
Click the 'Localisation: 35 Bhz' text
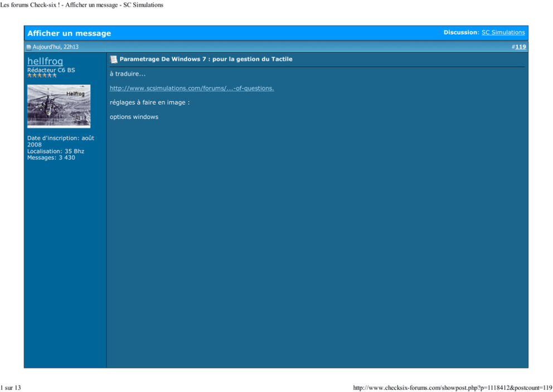point(56,151)
